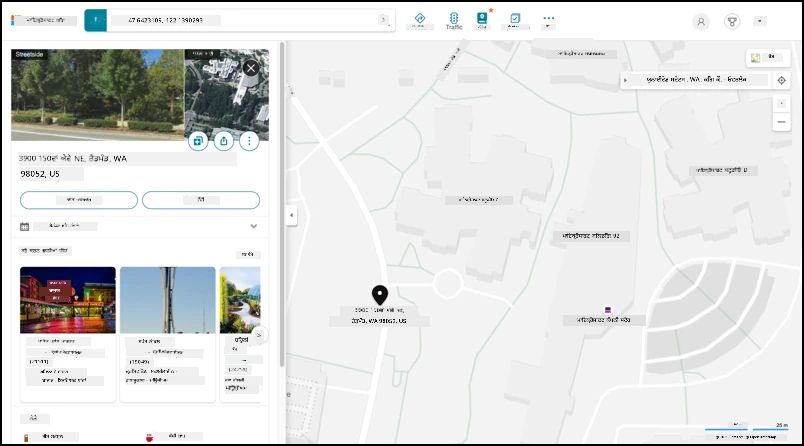Click the see-all link above attractions
This screenshot has height=446, width=804.
click(x=248, y=254)
